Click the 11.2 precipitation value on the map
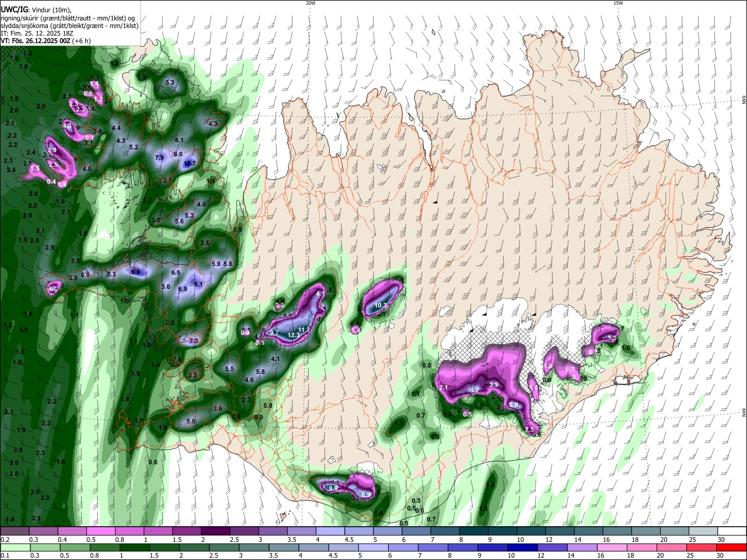Viewport: 747px width, 560px height. tap(304, 330)
